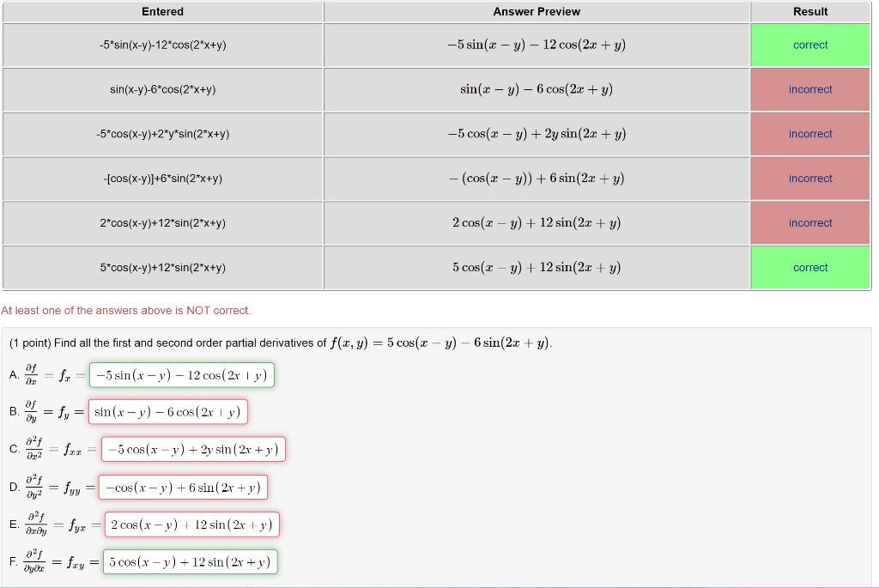Click preview formula −5 cos(x−y) + 2y sin(2x+y)
This screenshot has width=879, height=588.
[536, 134]
